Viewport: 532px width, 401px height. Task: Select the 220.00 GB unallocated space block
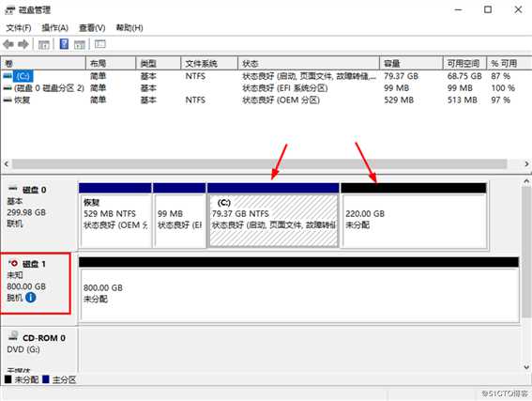coord(414,215)
